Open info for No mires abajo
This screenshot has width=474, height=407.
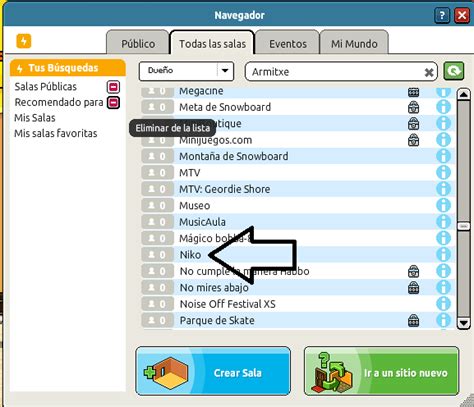click(443, 287)
